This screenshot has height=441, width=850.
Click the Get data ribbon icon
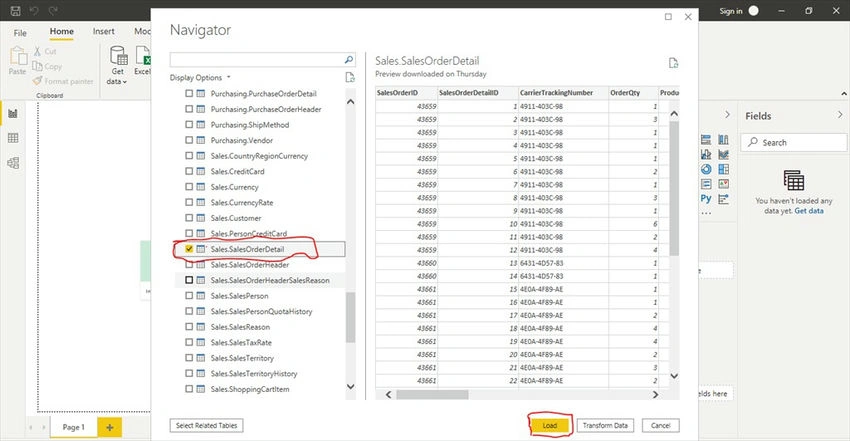118,65
